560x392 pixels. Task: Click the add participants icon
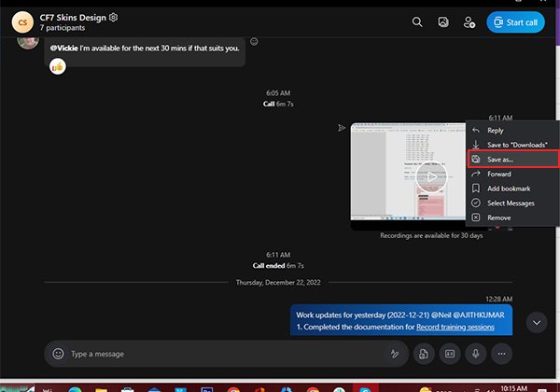coord(470,21)
